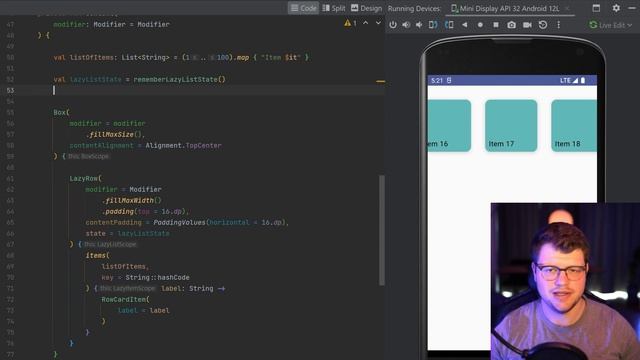The height and width of the screenshot is (360, 640).
Task: Open the emulator toolbar more options menu
Action: 558,25
